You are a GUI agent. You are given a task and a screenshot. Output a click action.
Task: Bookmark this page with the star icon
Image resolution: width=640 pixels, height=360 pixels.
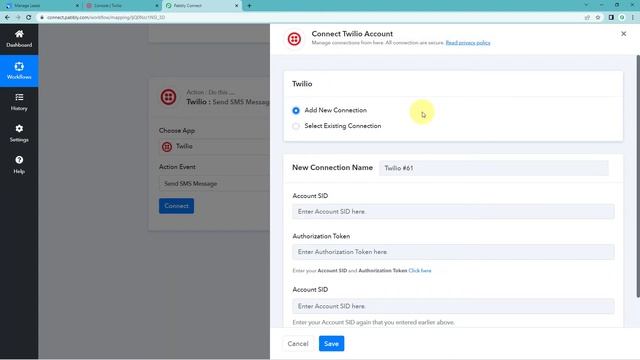point(598,18)
